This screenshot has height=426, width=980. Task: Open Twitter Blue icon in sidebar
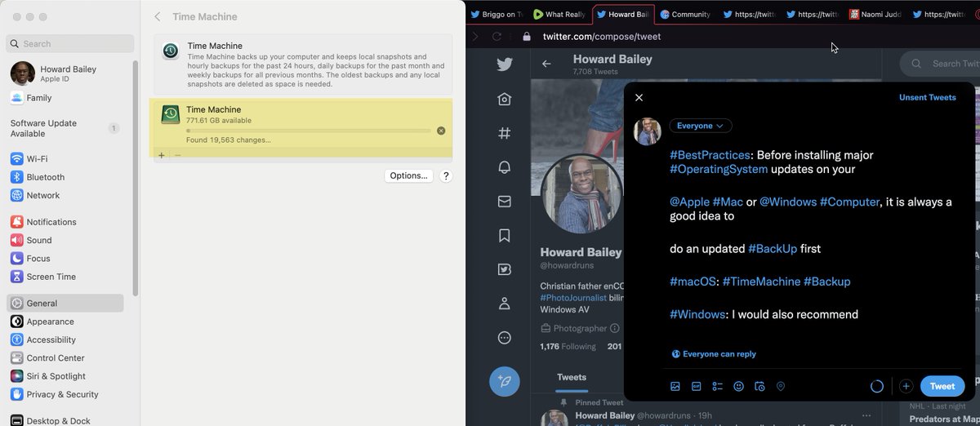pyautogui.click(x=505, y=269)
